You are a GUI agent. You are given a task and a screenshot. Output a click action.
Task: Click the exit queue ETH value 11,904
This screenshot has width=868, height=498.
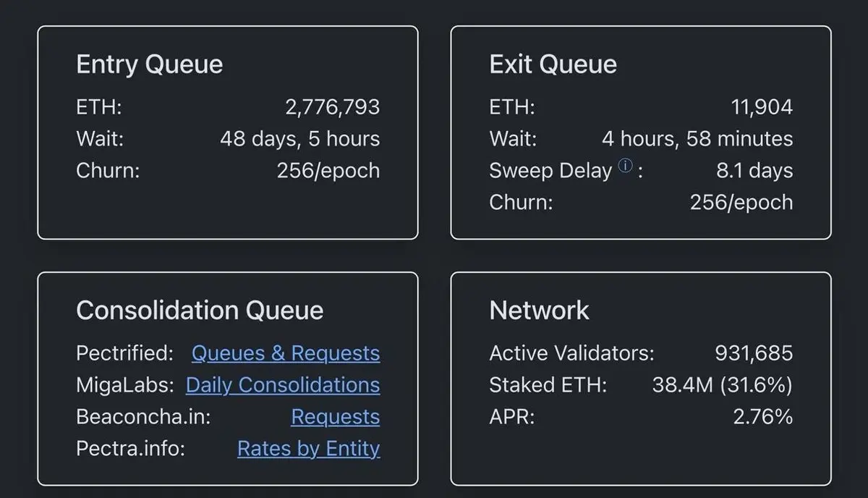click(x=762, y=107)
